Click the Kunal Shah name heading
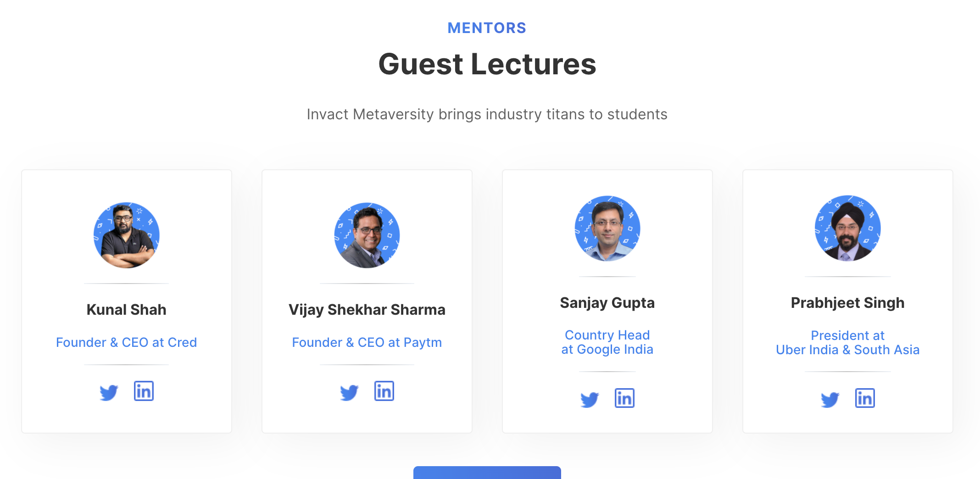This screenshot has width=980, height=479. click(127, 310)
